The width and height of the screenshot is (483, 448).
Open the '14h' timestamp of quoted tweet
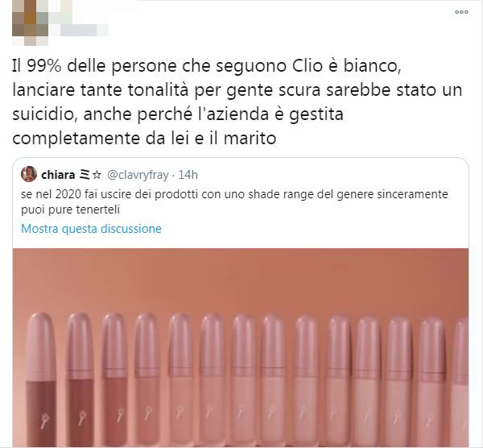click(188, 175)
